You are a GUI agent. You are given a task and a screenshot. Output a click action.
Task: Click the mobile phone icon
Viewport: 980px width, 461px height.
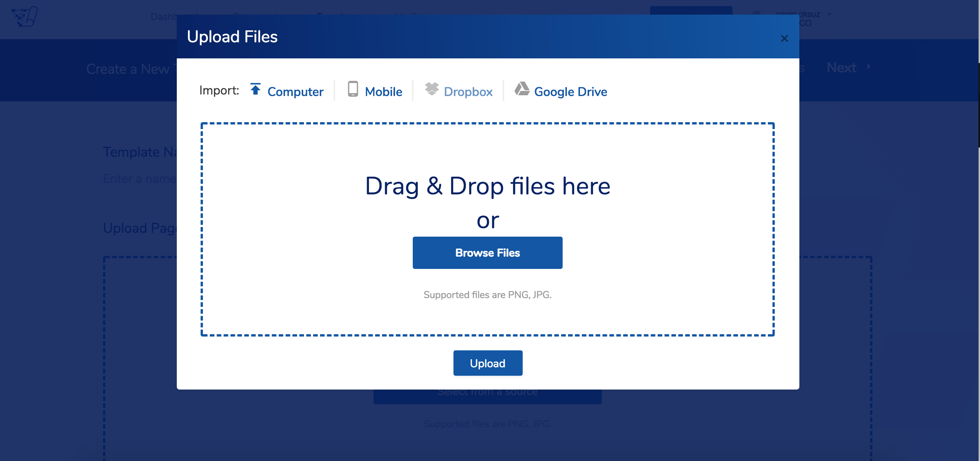point(353,89)
